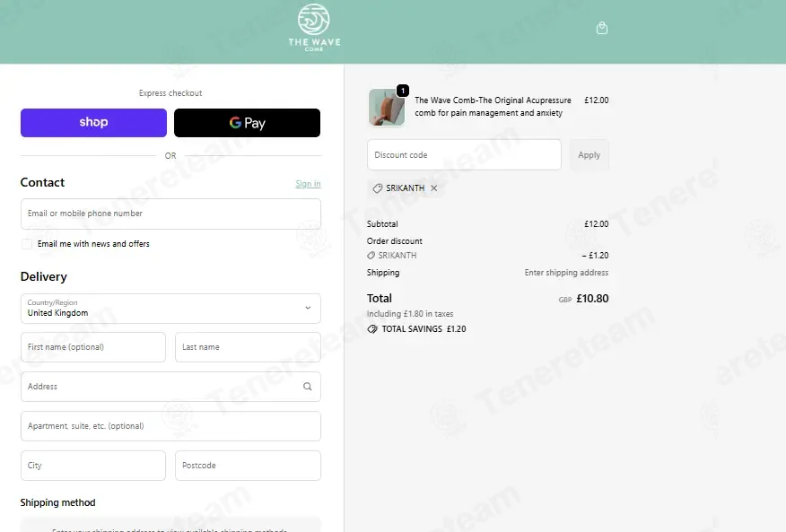Apply the discount code

(589, 155)
